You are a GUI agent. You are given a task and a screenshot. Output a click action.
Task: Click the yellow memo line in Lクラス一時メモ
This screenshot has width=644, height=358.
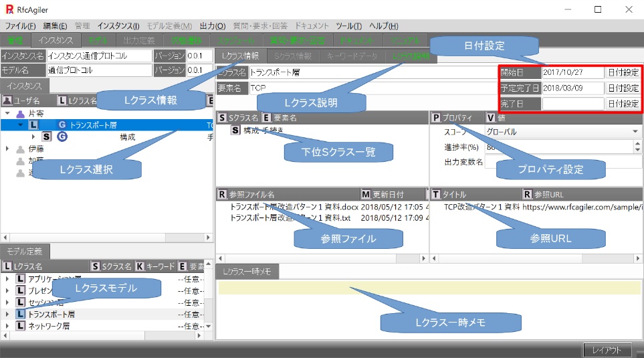point(429,288)
